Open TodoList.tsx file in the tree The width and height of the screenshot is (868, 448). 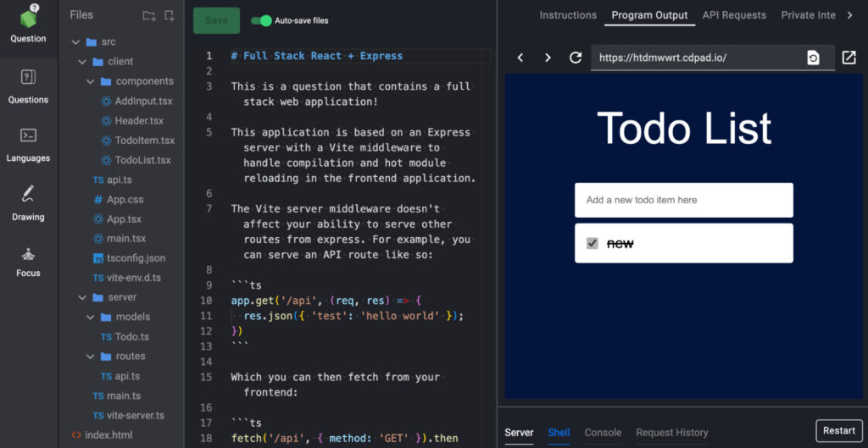click(142, 160)
